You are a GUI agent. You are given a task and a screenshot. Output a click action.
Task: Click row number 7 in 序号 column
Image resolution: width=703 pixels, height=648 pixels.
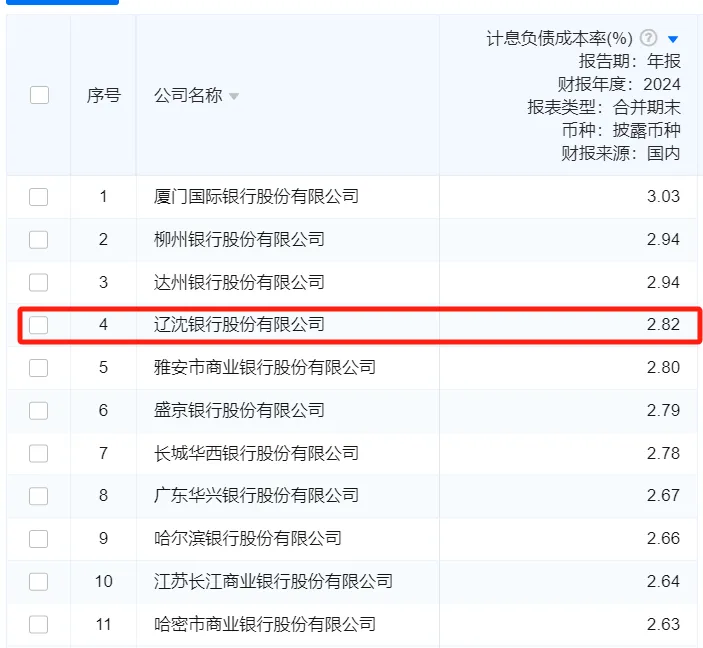(x=104, y=453)
